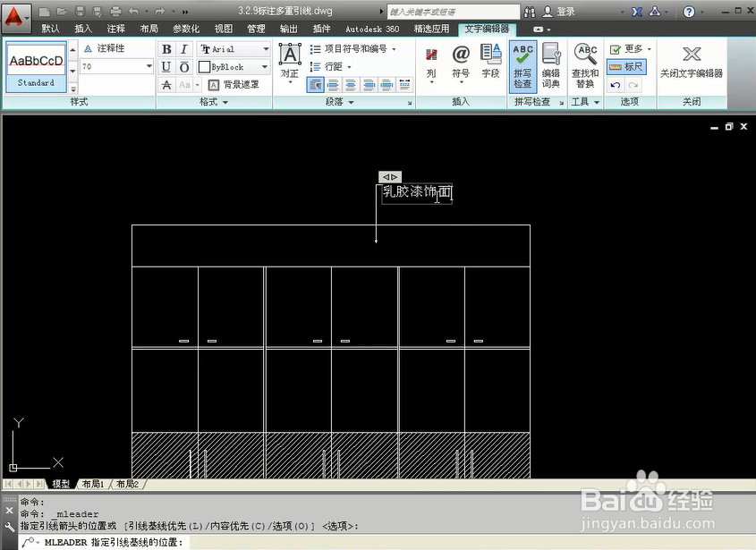Switch to the 视图 ribbon tab

pyautogui.click(x=224, y=29)
